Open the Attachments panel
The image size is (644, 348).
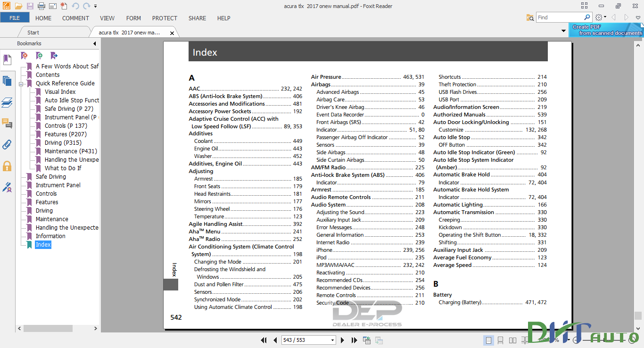pyautogui.click(x=7, y=145)
